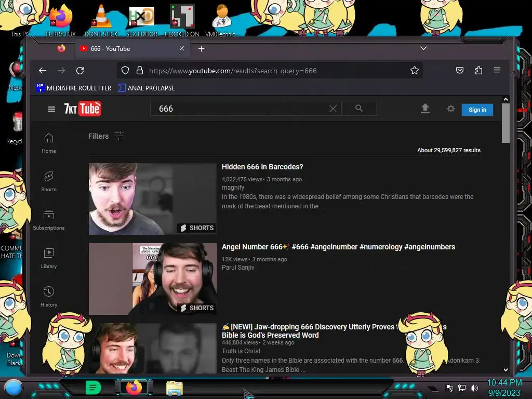Image resolution: width=532 pixels, height=399 pixels.
Task: Open the Firefox application menu
Action: coord(497,70)
